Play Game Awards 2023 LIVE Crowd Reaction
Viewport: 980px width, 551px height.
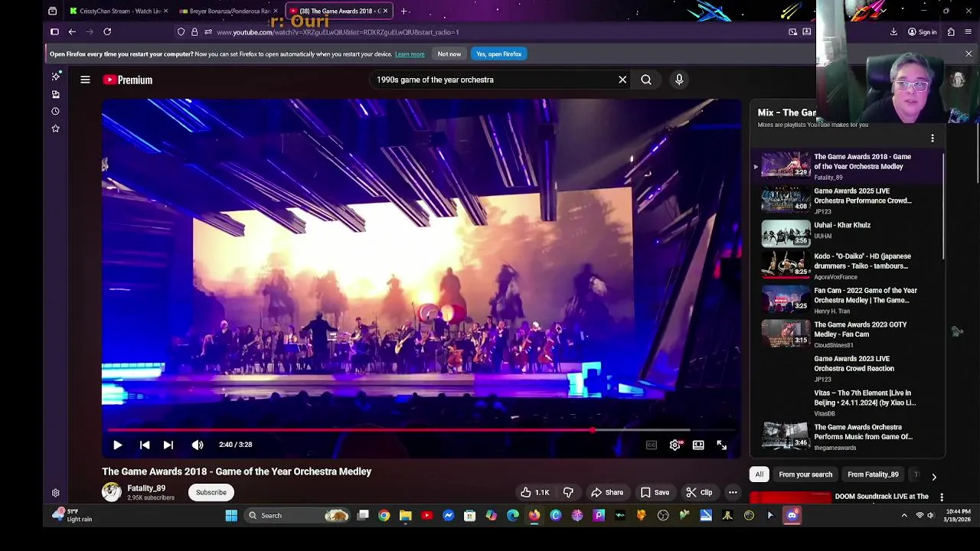[x=848, y=369]
